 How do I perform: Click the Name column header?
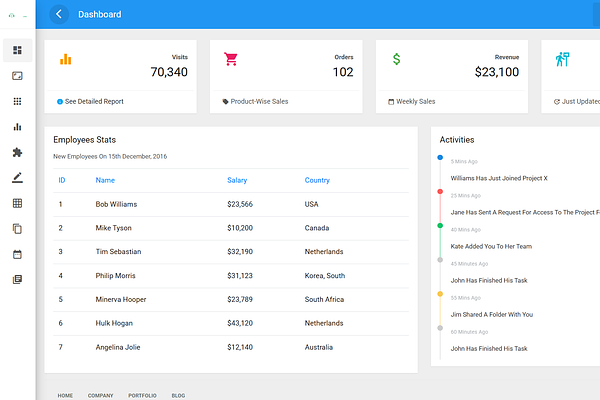click(105, 180)
